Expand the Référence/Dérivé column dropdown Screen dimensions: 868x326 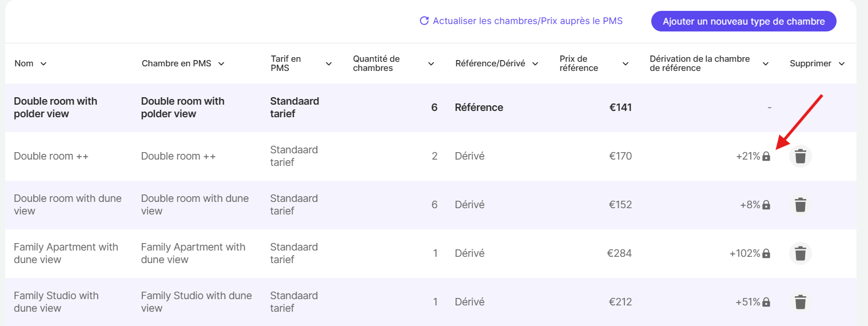[535, 64]
